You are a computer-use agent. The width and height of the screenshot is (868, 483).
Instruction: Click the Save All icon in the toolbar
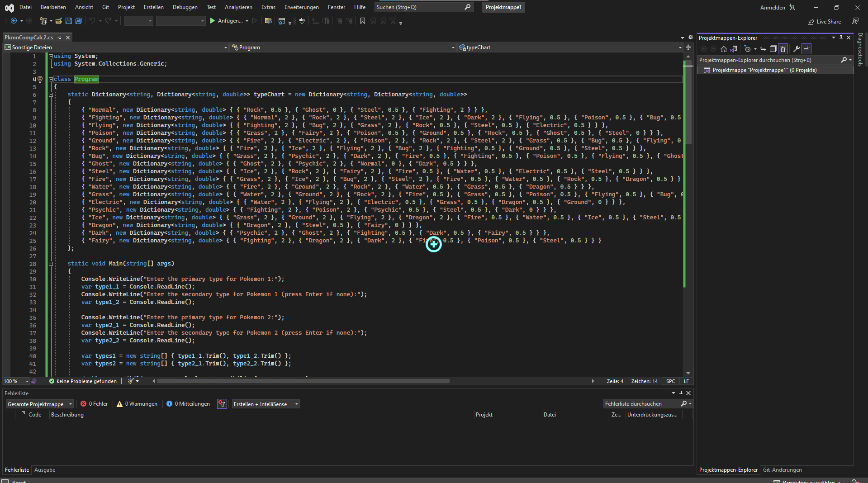[x=78, y=21]
